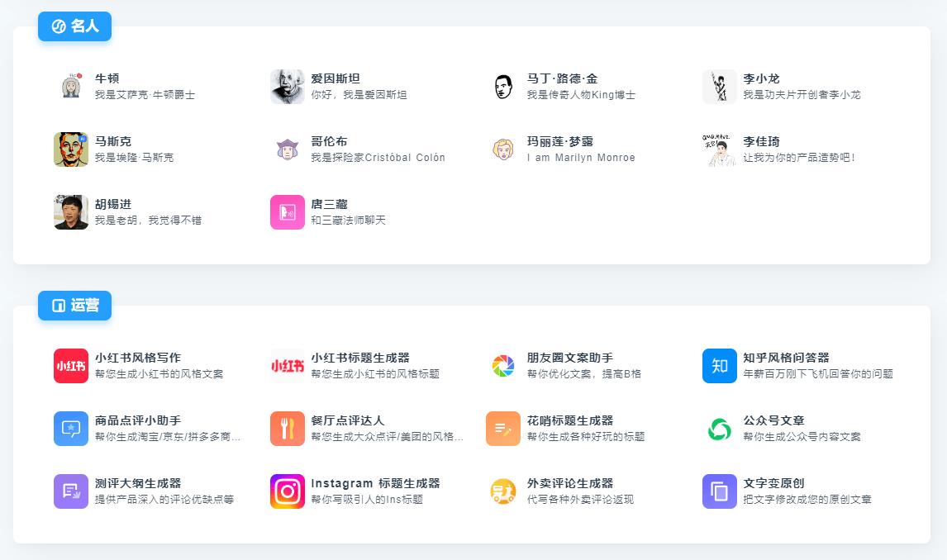Viewport: 947px width, 560px height.
Task: Open the Instagram 标题生成器 icon
Action: (x=288, y=491)
